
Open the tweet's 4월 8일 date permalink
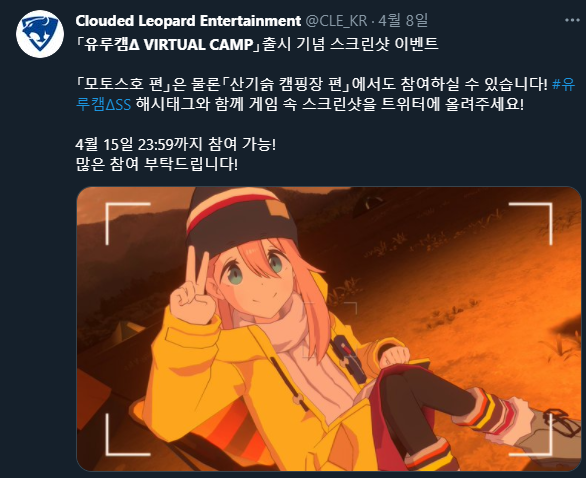pos(403,21)
